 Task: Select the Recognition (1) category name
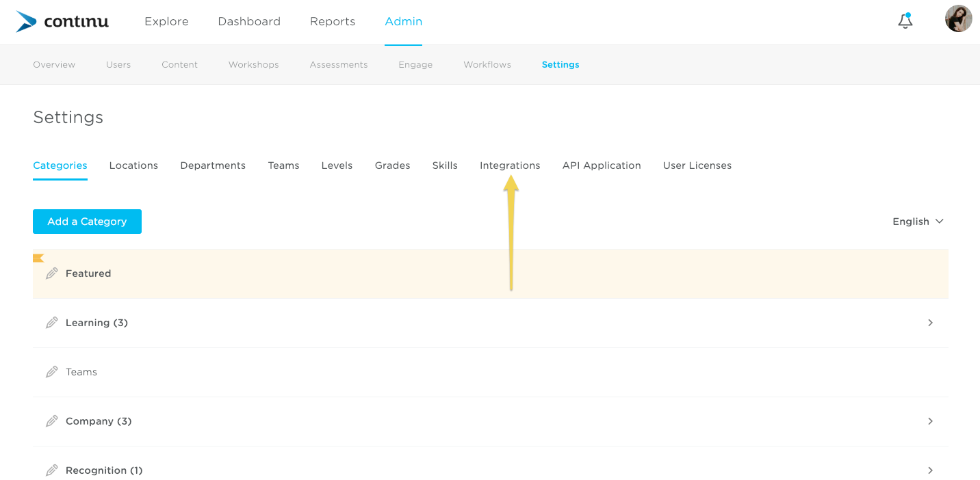(x=104, y=470)
